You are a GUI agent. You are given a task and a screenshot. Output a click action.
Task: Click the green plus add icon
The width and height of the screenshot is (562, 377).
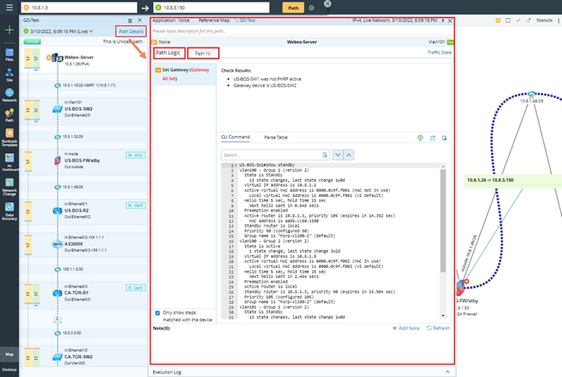(9, 30)
